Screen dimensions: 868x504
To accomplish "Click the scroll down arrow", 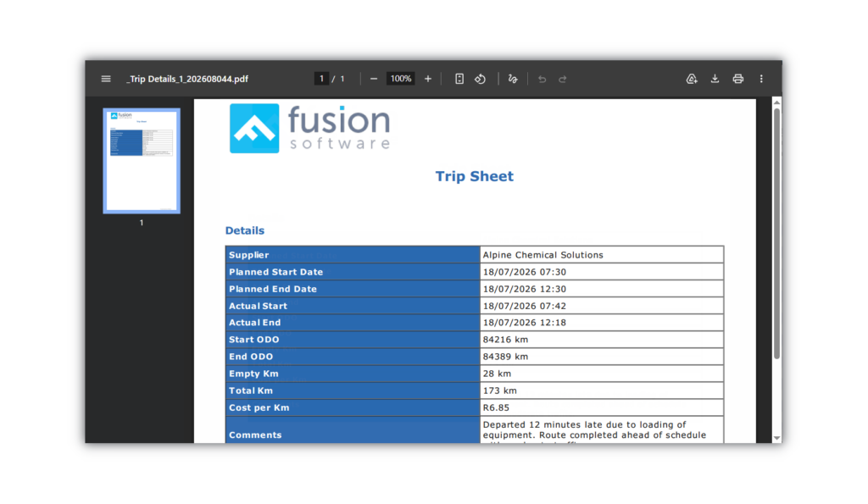I will point(776,438).
